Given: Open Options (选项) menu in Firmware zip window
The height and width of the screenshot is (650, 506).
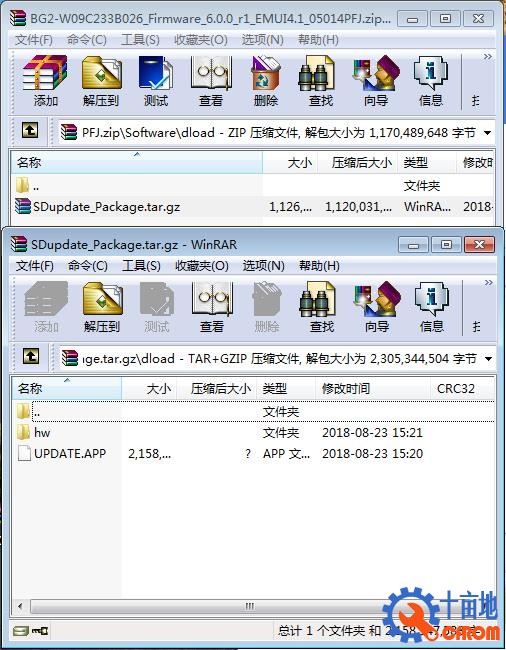Looking at the screenshot, I should point(262,40).
